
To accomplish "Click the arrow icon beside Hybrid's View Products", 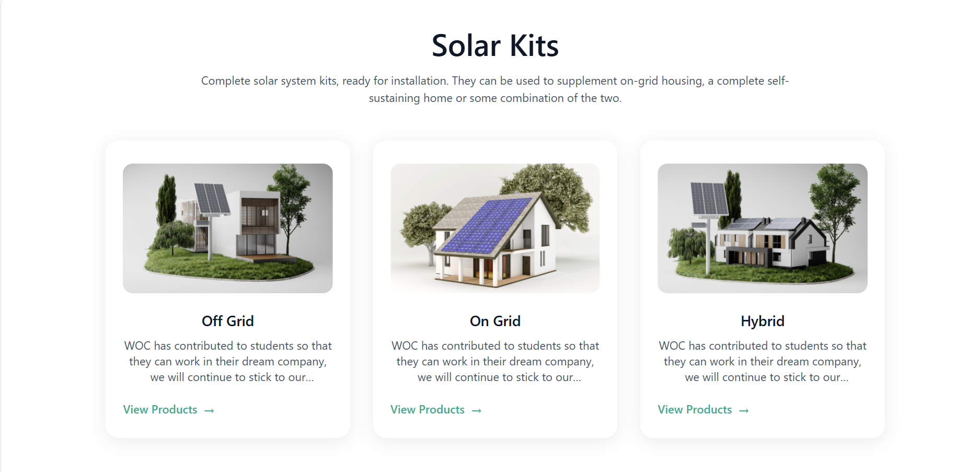I will tap(744, 410).
